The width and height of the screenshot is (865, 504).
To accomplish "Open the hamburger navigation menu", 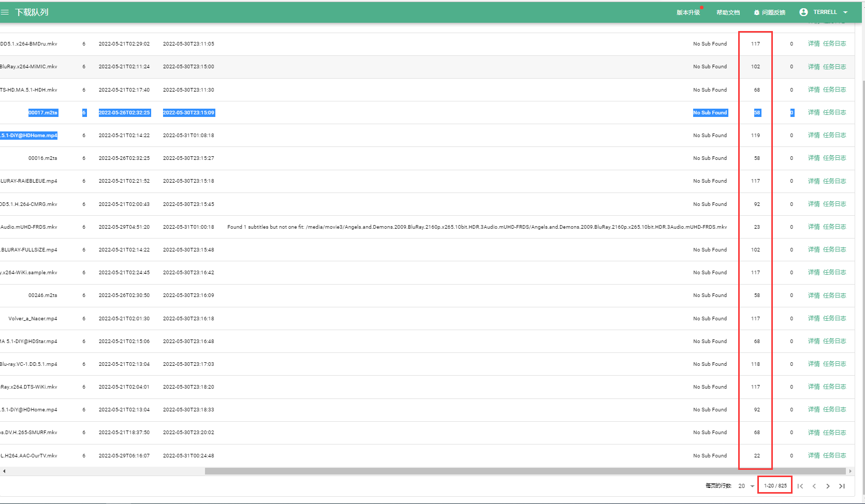I will pos(5,12).
